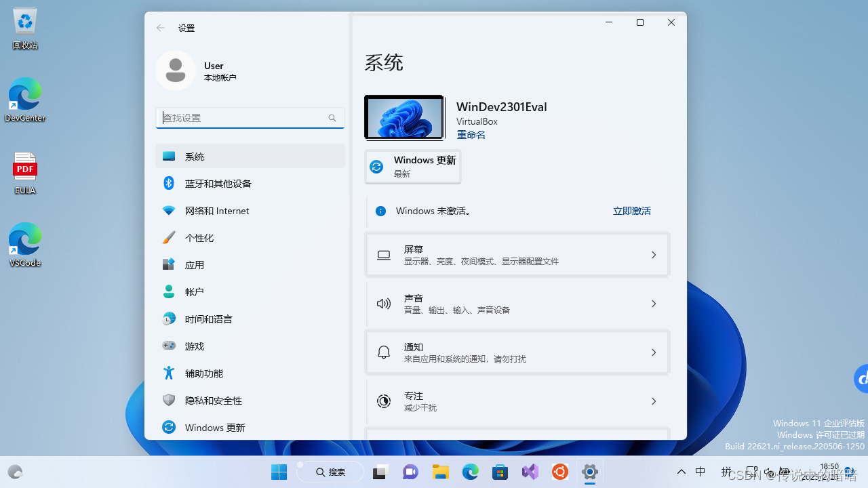Viewport: 868px width, 488px height.
Task: Open Microsoft Store from the taskbar
Action: (500, 472)
